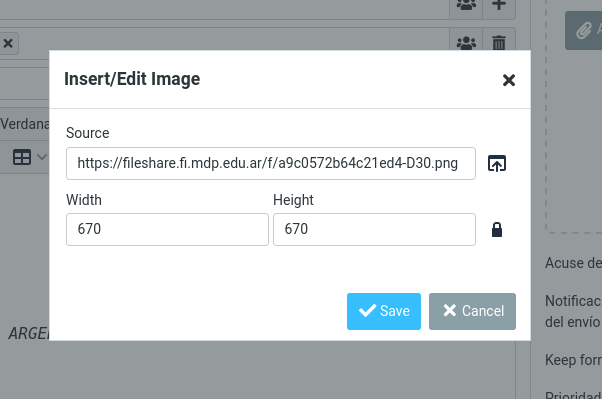Open the table insert dropdown in editor
Viewport: 602px width, 399px height.
(x=30, y=157)
